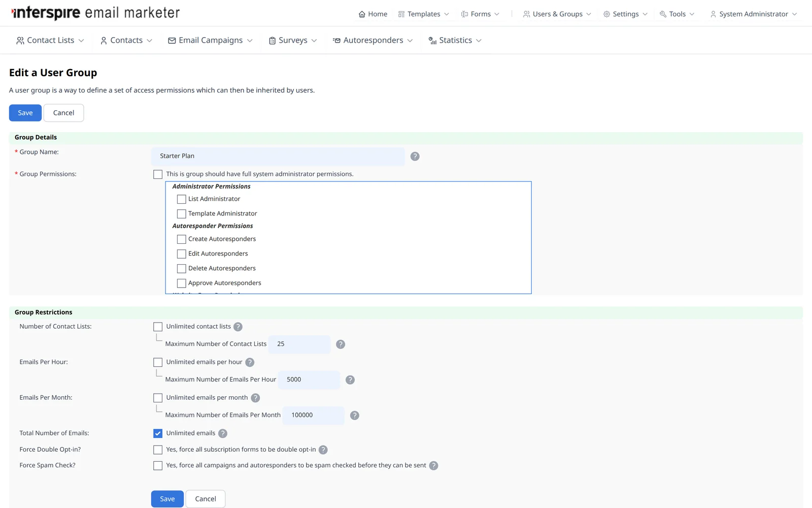Click the Tools wrench icon
This screenshot has width=812, height=508.
click(663, 14)
